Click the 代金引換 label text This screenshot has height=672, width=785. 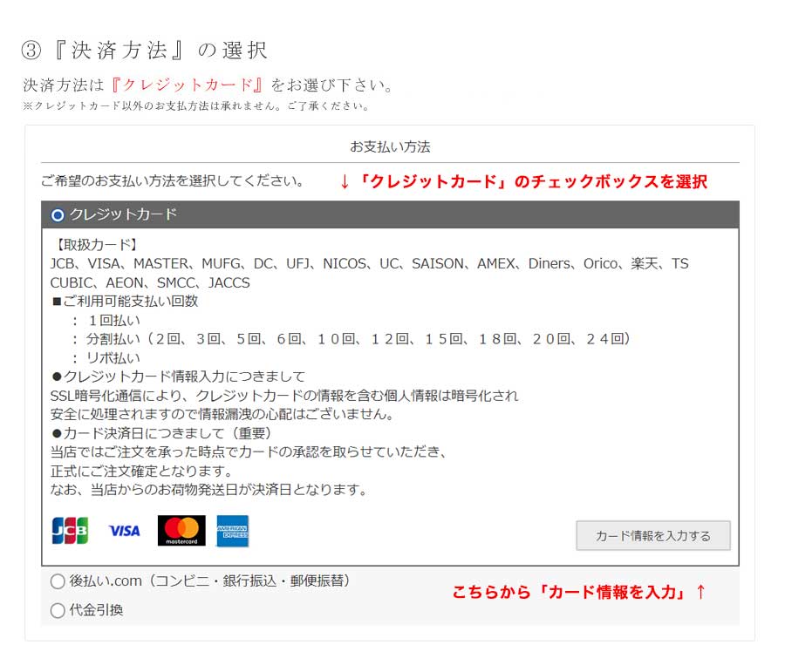coord(96,610)
